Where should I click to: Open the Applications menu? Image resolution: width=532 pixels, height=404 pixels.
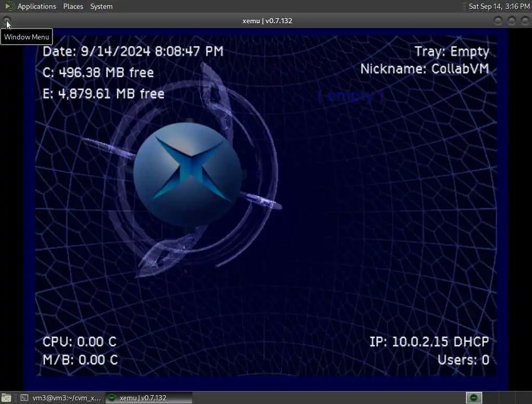point(37,6)
